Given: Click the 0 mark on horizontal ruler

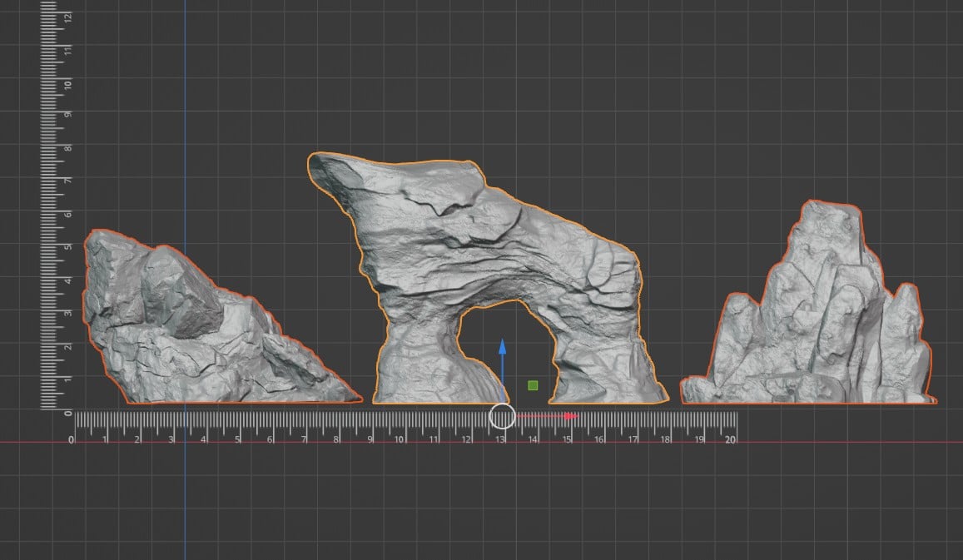Looking at the screenshot, I should (72, 439).
